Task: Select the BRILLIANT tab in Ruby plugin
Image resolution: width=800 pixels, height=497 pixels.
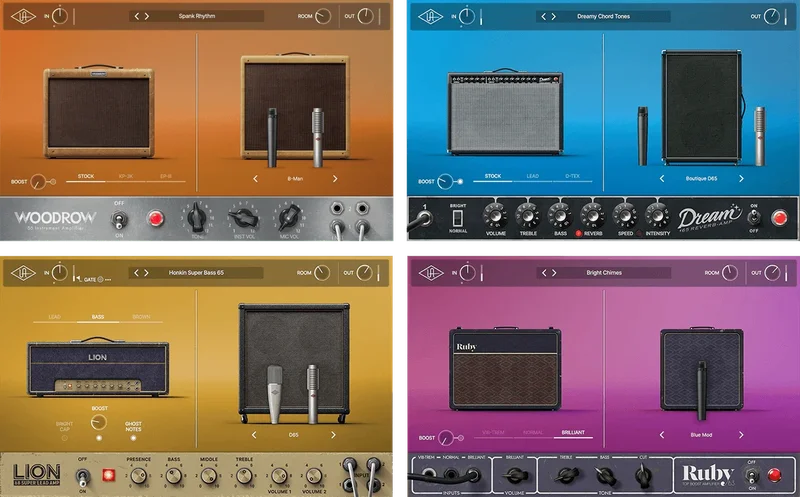Action: 573,433
